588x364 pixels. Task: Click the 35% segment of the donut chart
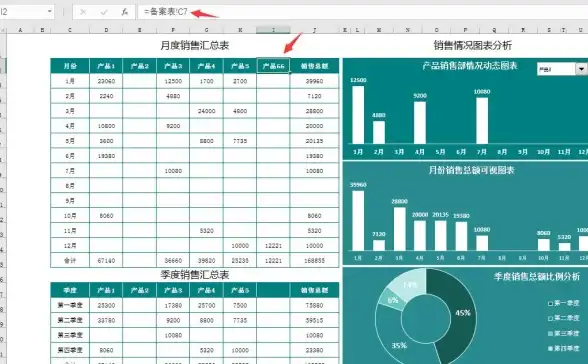click(x=399, y=345)
